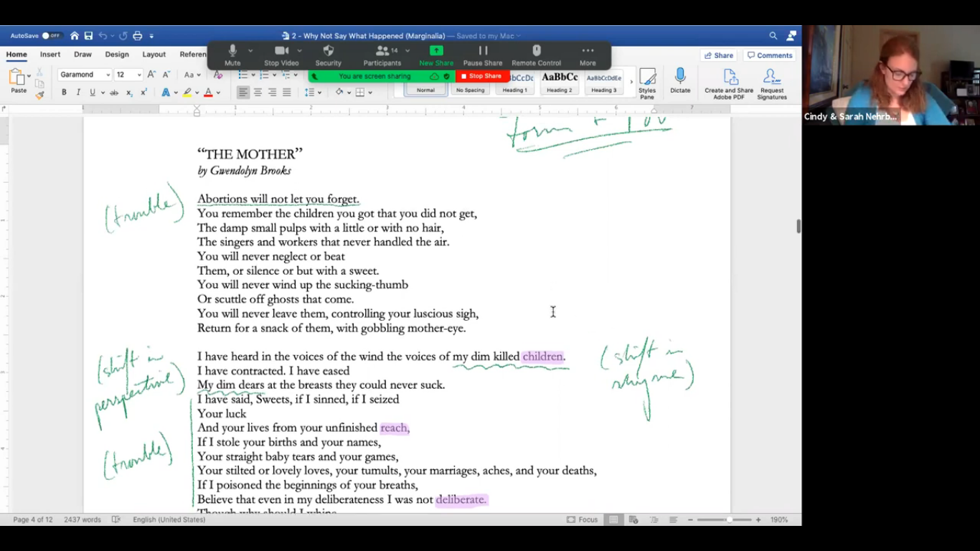The width and height of the screenshot is (980, 551).
Task: Mute the Zoom microphone
Action: click(x=232, y=55)
